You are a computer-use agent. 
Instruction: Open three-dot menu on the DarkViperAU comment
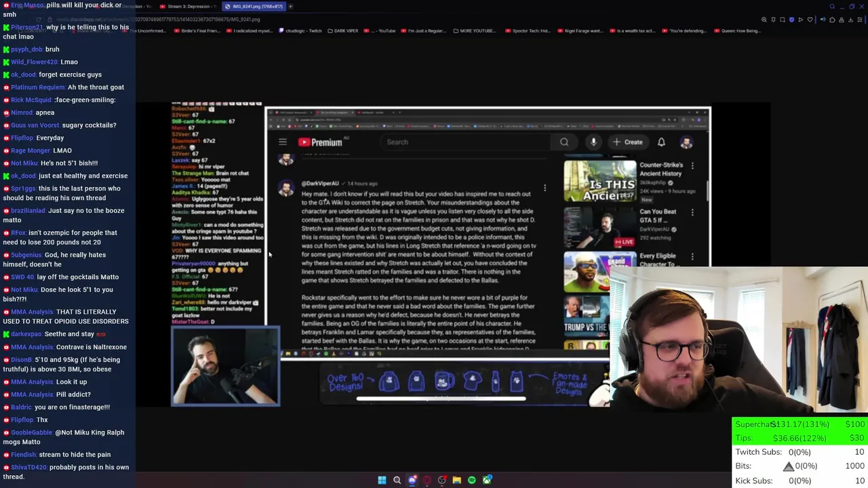tap(545, 188)
